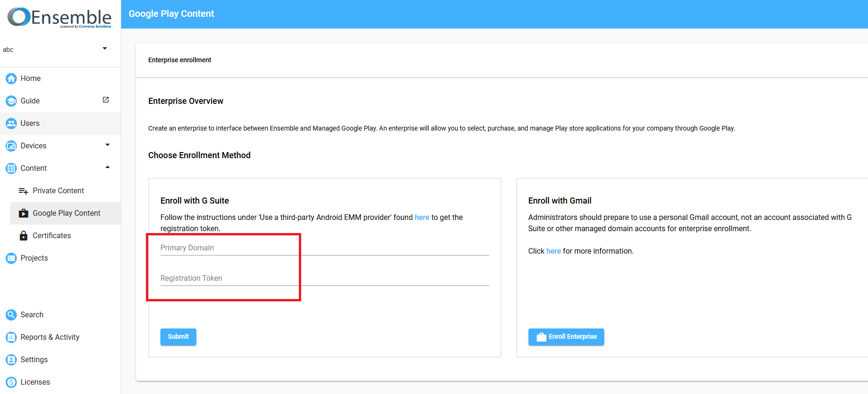This screenshot has width=868, height=394.
Task: Collapse the Content submenu arrow
Action: (108, 168)
